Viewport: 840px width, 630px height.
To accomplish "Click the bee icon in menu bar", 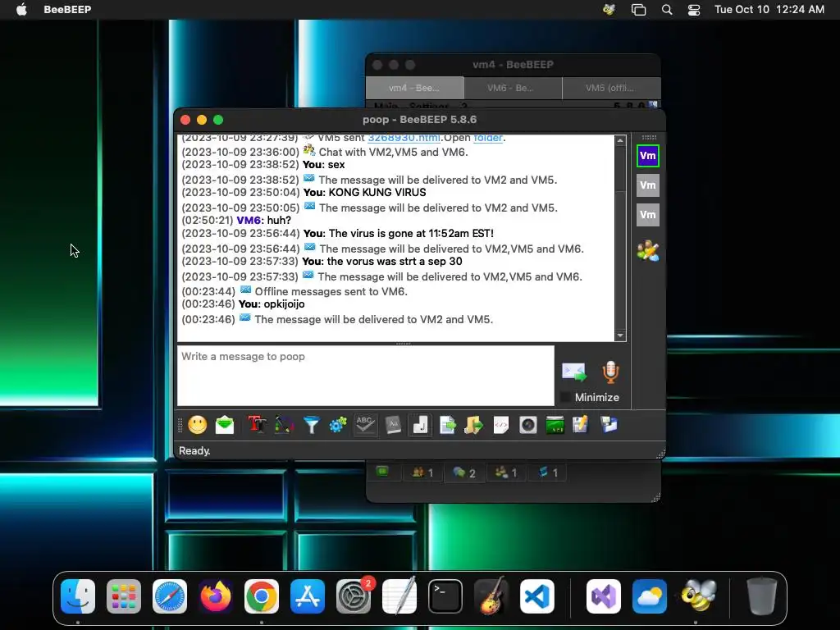I will click(609, 10).
